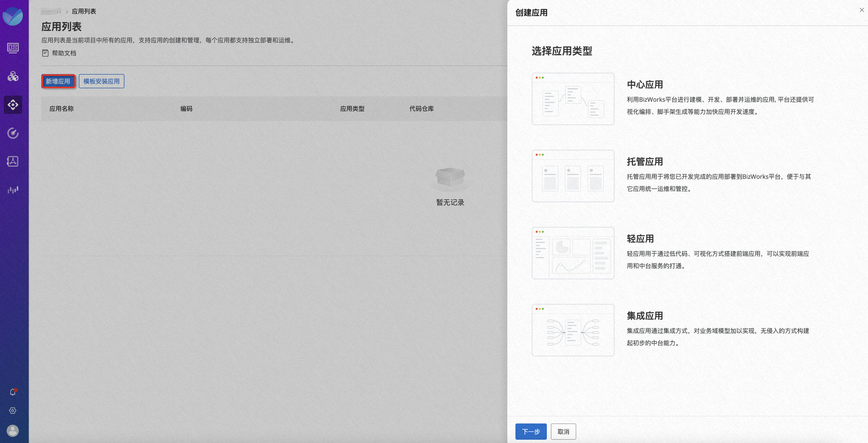The image size is (868, 443).
Task: Open the monitoring gauge icon in the sidebar
Action: pos(13,133)
